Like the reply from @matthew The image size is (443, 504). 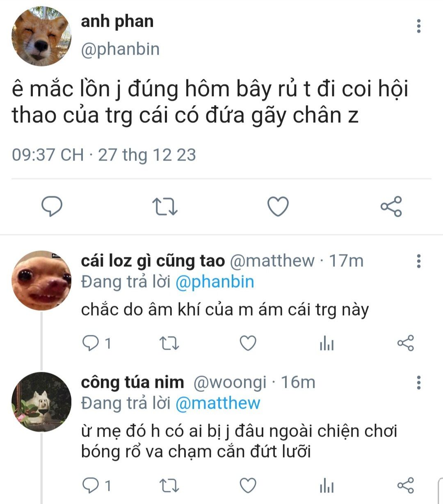click(x=248, y=344)
